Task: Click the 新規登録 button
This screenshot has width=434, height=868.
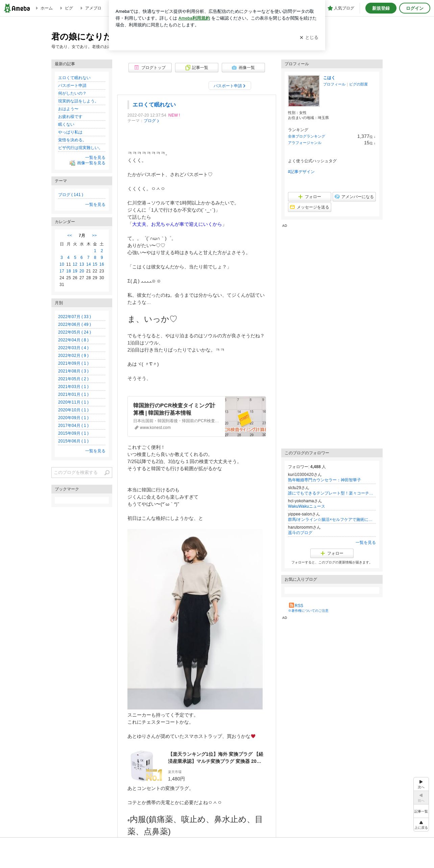Action: coord(381,8)
